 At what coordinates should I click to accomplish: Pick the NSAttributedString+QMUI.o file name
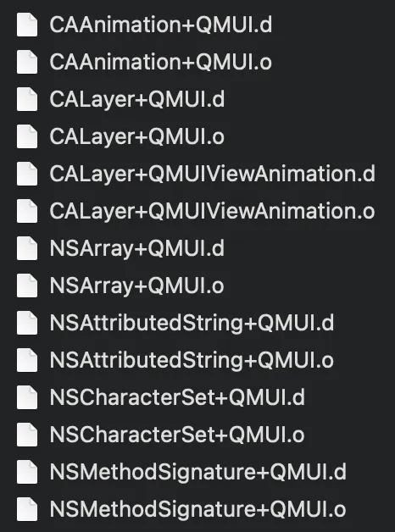[x=192, y=360]
